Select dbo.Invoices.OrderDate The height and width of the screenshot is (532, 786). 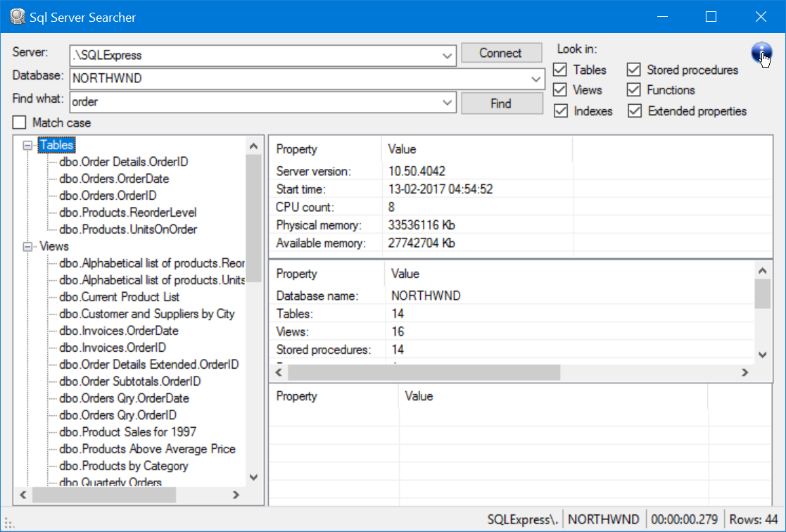click(119, 331)
